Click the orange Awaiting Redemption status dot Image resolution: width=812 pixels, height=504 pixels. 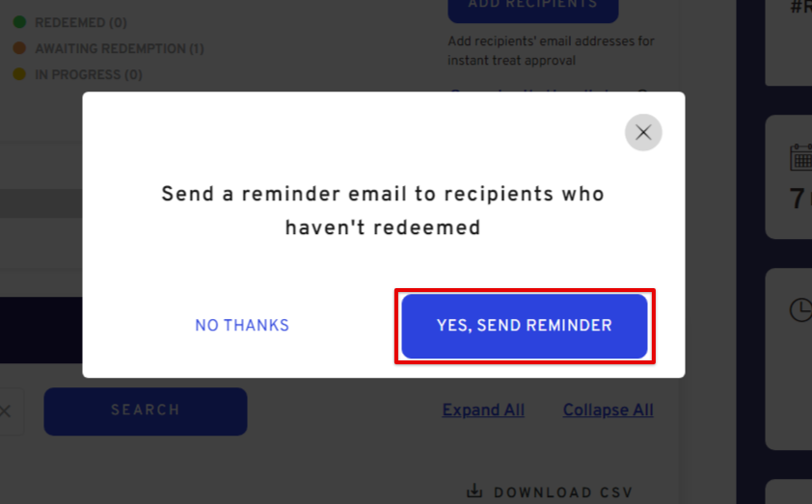pos(19,47)
